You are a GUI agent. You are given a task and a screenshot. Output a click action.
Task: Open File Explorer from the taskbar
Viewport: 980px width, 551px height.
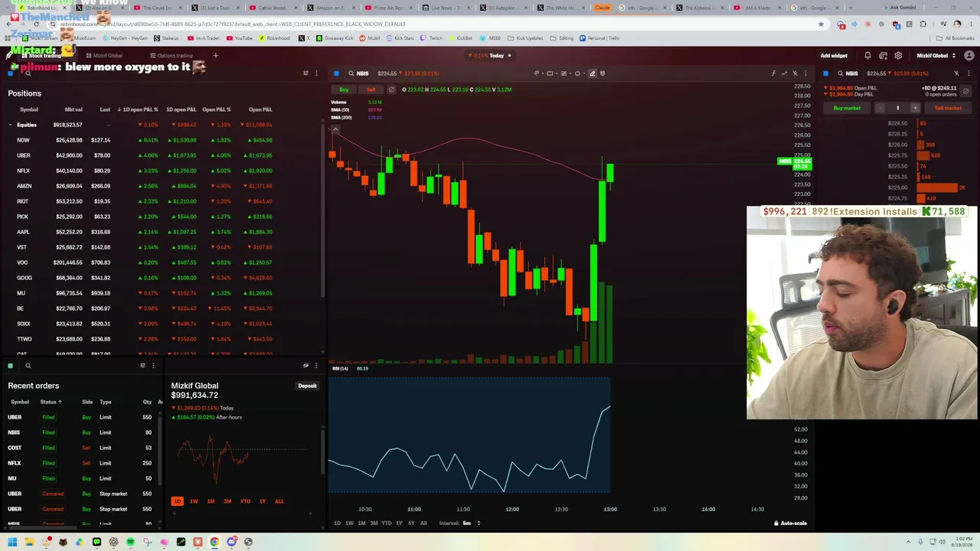point(29,542)
